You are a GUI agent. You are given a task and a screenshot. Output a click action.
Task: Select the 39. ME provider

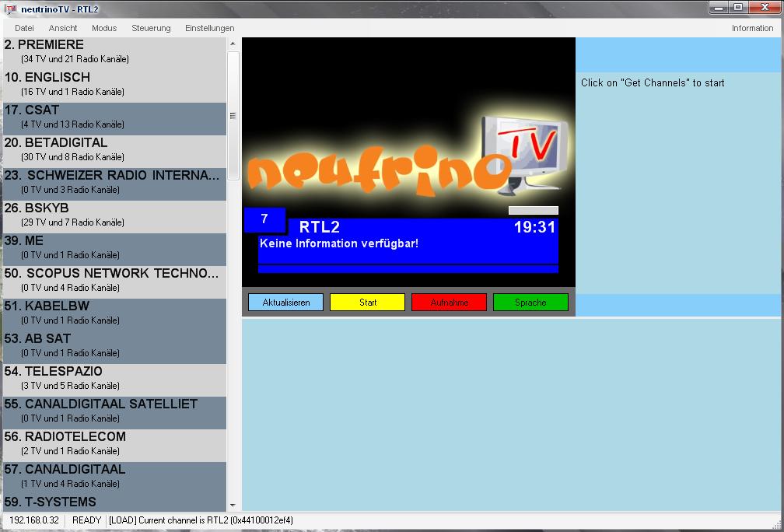click(114, 250)
